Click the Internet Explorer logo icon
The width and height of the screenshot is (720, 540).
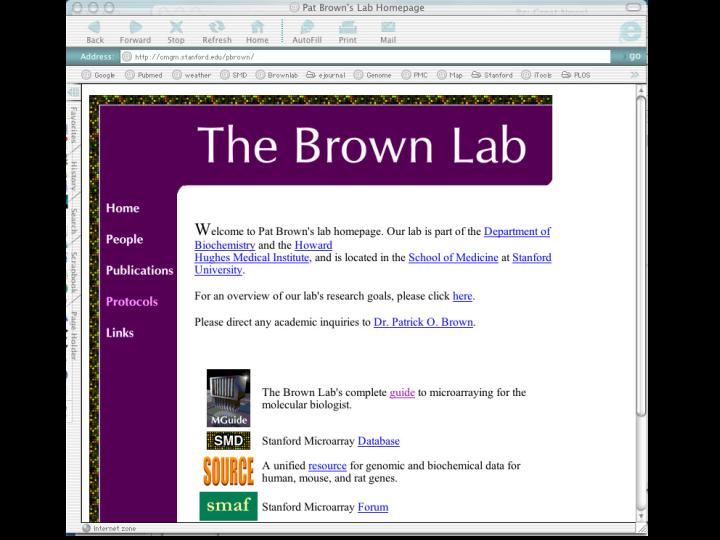630,32
